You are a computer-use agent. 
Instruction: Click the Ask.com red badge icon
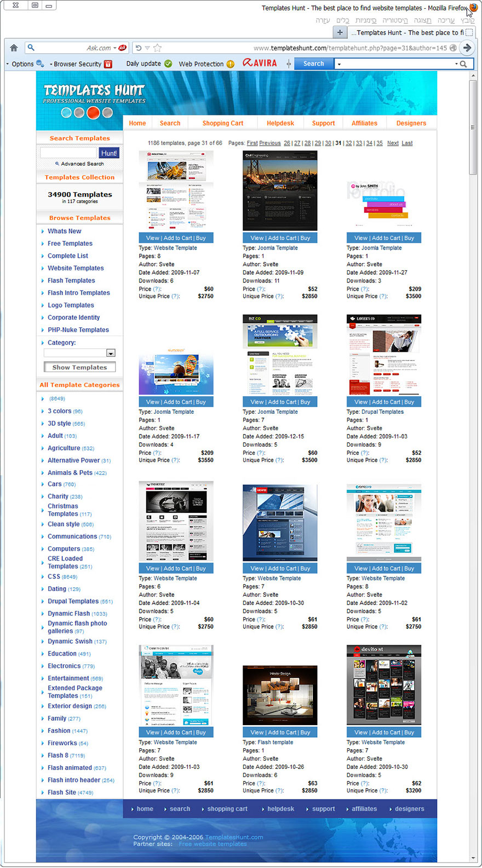123,48
